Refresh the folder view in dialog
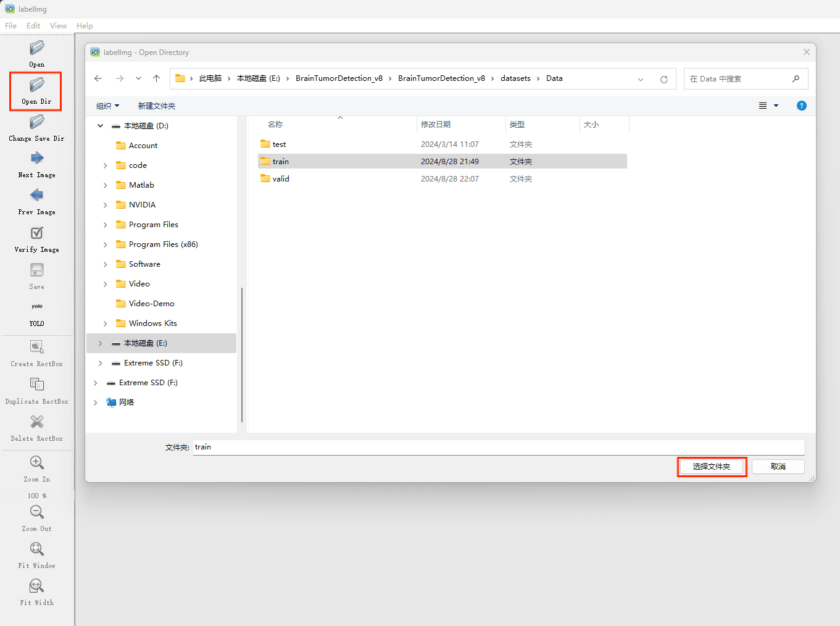 (664, 79)
